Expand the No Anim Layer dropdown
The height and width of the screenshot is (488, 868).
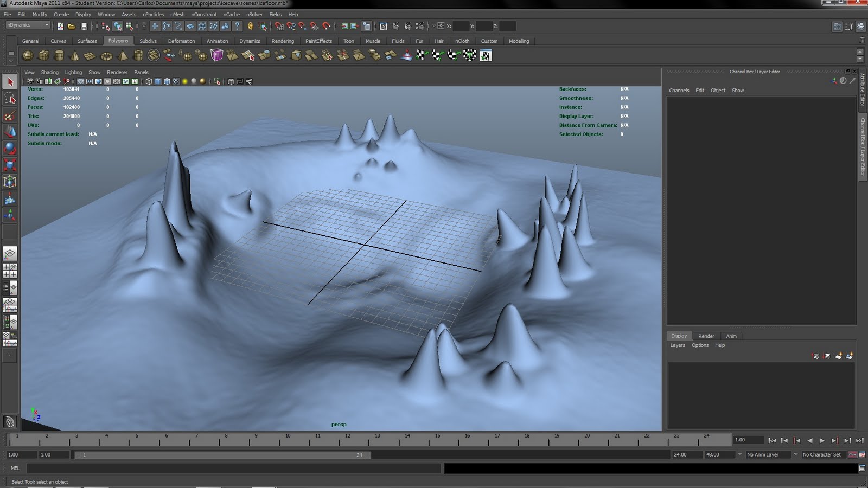[767, 454]
